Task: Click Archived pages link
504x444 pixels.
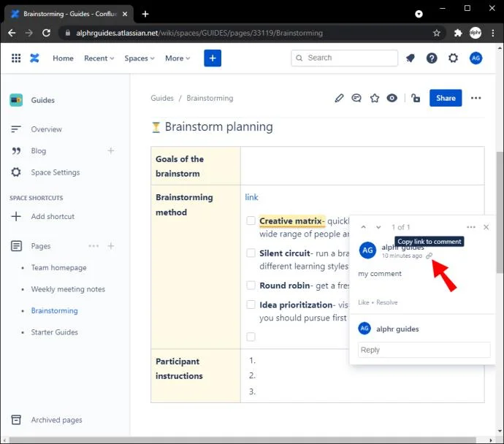Action: point(56,420)
